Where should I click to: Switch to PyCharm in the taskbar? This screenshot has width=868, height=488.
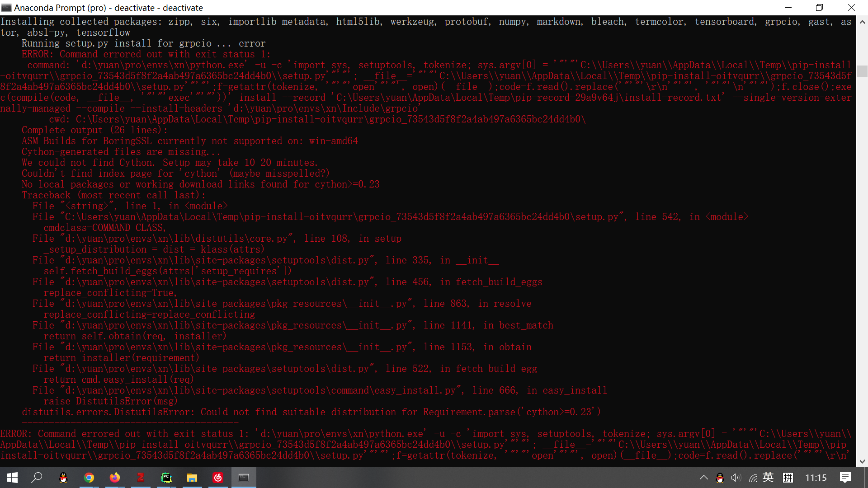[x=166, y=478]
